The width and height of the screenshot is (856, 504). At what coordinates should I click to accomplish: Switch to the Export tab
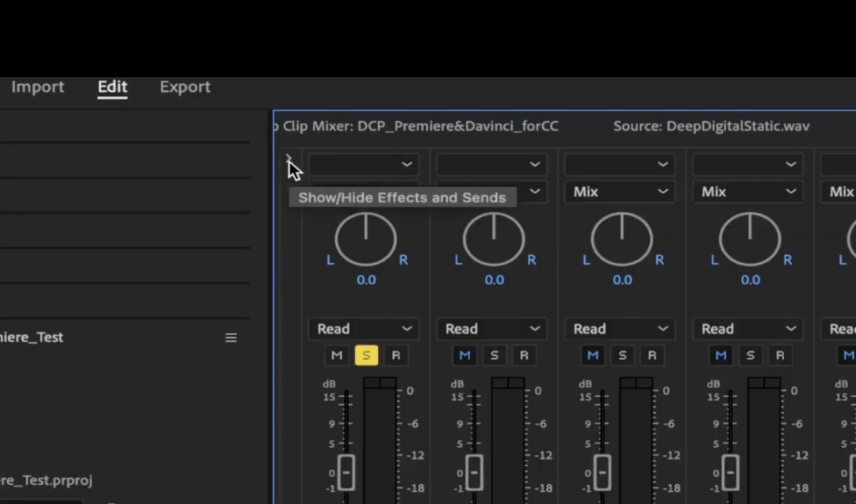point(185,86)
